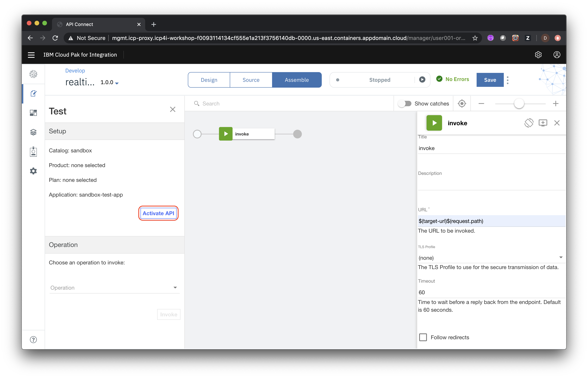Click the Timeout input field
The image size is (588, 378).
coord(490,292)
